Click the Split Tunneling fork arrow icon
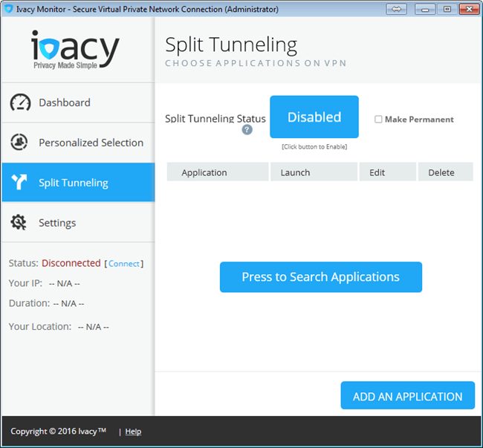Screen dimensions: 483x448 (19, 182)
